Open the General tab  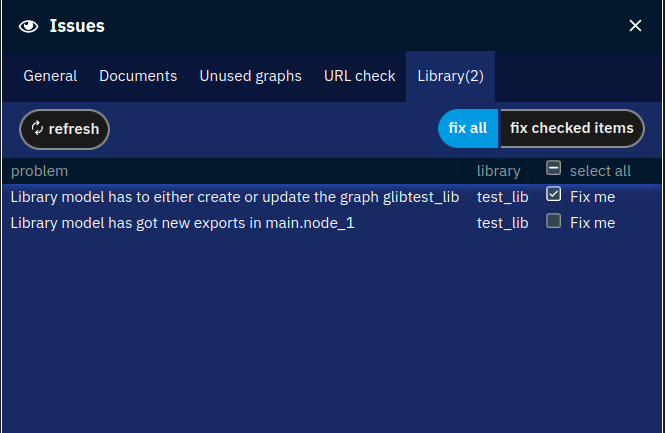[50, 76]
